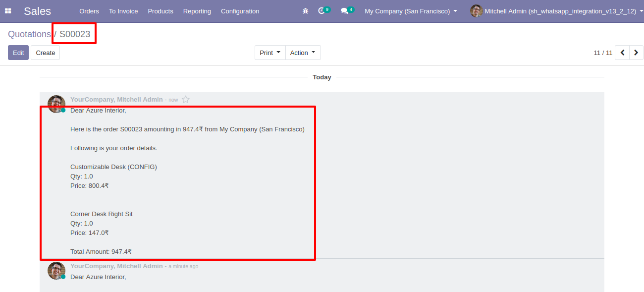The width and height of the screenshot is (644, 292).
Task: Go back to Quotations breadcrumb link
Action: [x=29, y=34]
